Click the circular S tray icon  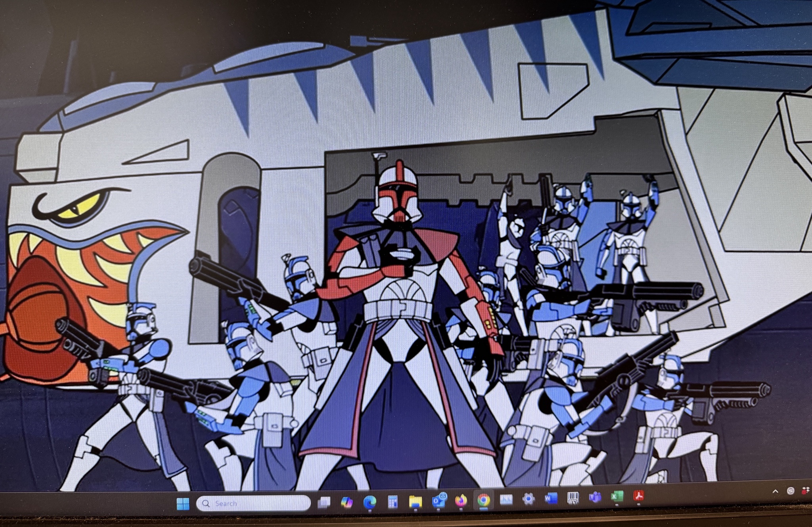pyautogui.click(x=791, y=491)
